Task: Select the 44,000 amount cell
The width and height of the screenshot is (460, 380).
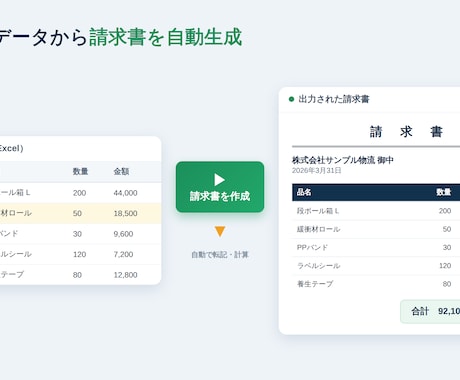Action: coord(125,193)
